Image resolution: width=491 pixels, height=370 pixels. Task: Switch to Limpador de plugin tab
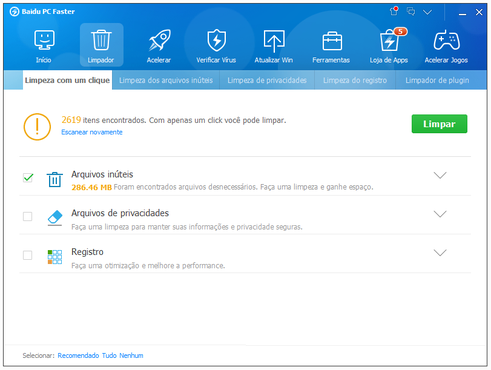pos(437,80)
